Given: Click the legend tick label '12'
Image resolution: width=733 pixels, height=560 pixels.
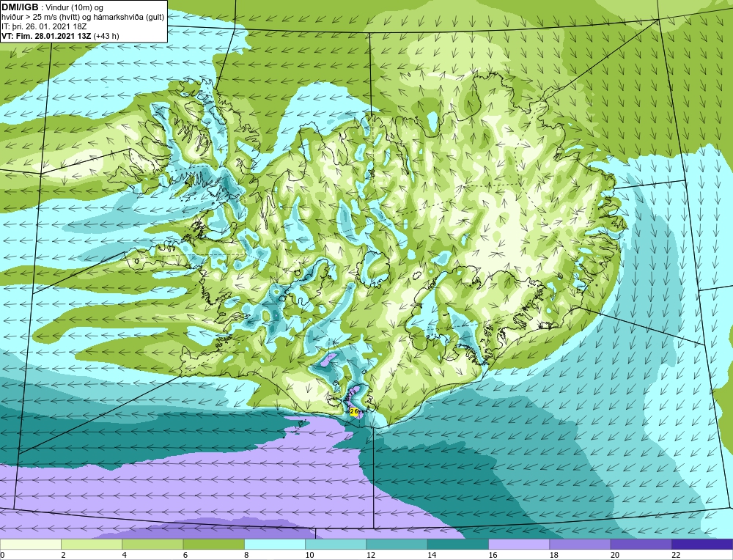Looking at the screenshot, I should pos(371,555).
